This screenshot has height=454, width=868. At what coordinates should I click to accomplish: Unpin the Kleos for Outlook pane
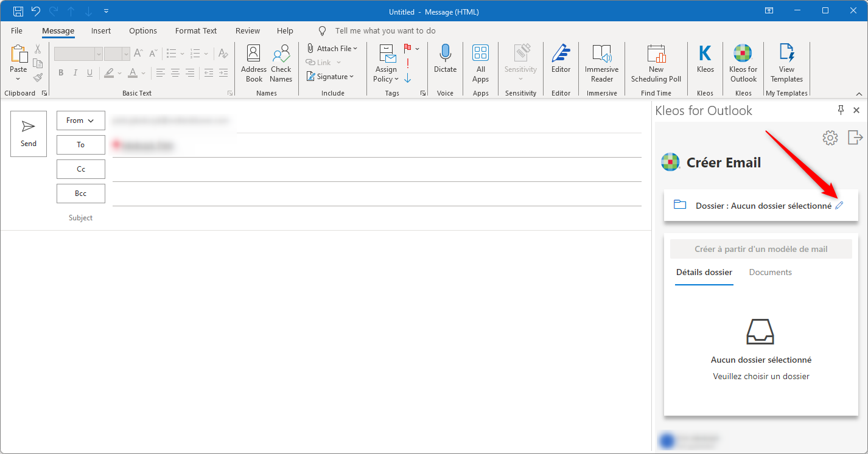coord(841,110)
